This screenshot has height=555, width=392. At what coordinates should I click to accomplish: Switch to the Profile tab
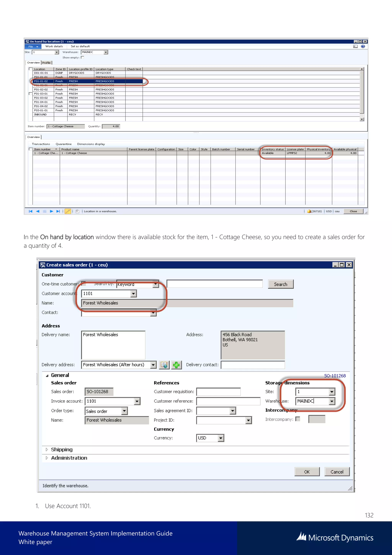pyautogui.click(x=46, y=63)
